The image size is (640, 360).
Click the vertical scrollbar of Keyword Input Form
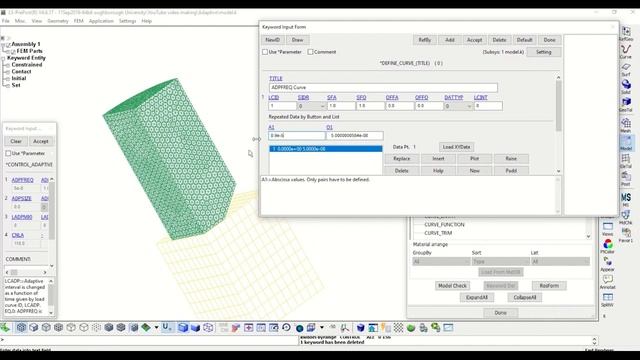[558, 124]
